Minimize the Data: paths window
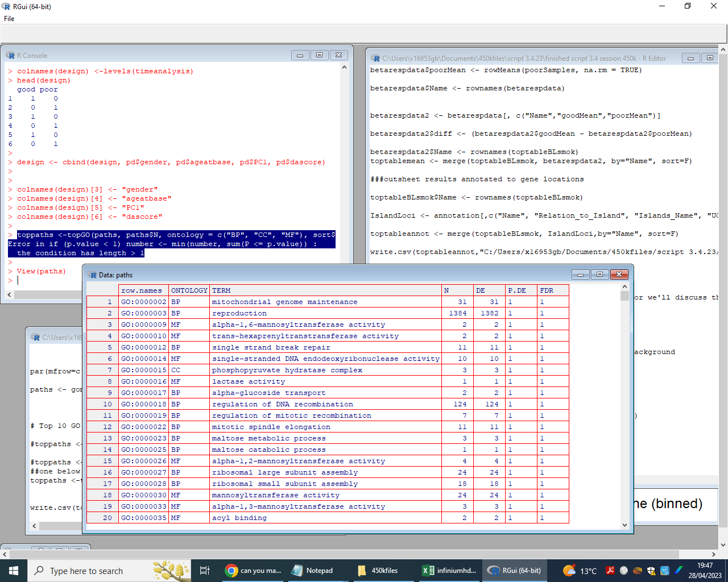728x582 pixels. coord(580,275)
